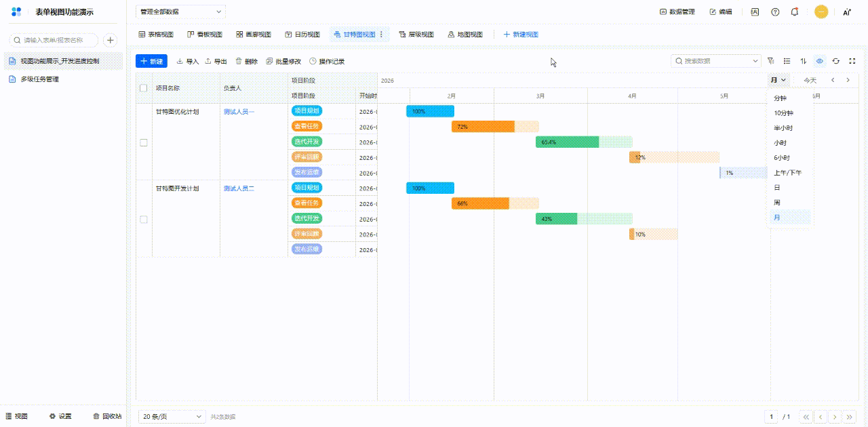Go to first page
868x427 pixels.
click(806, 417)
